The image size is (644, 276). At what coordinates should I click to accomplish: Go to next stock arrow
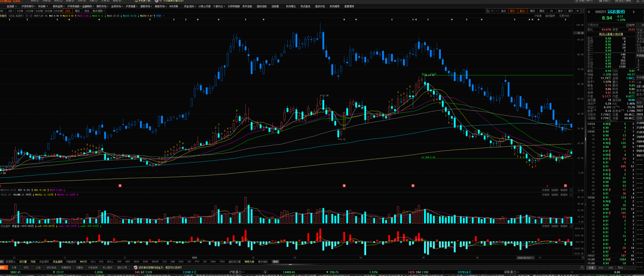pyautogui.click(x=634, y=12)
